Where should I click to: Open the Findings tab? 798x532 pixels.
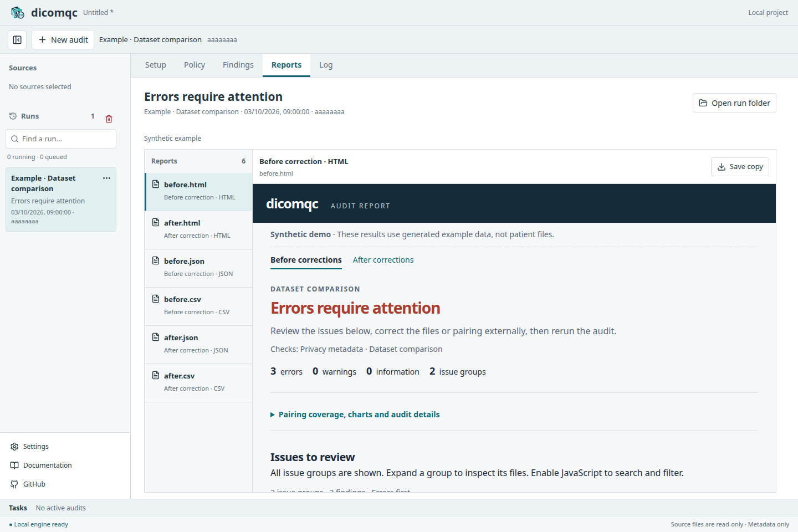238,65
